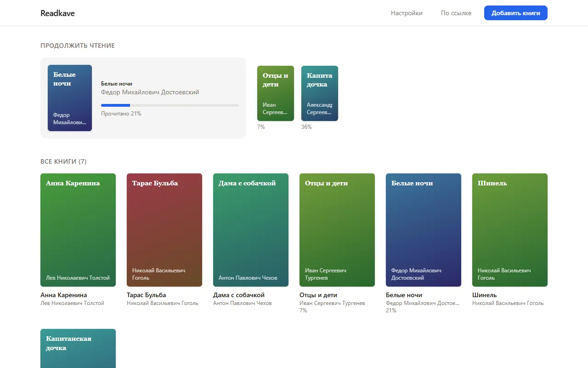Image resolution: width=588 pixels, height=368 pixels.
Task: Select Иван Сергеевич Тургенев caption under cover
Action: 333,303
